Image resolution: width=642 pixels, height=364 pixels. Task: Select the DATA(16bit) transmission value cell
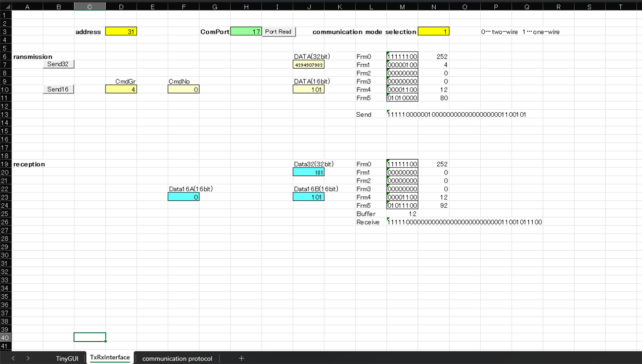308,89
